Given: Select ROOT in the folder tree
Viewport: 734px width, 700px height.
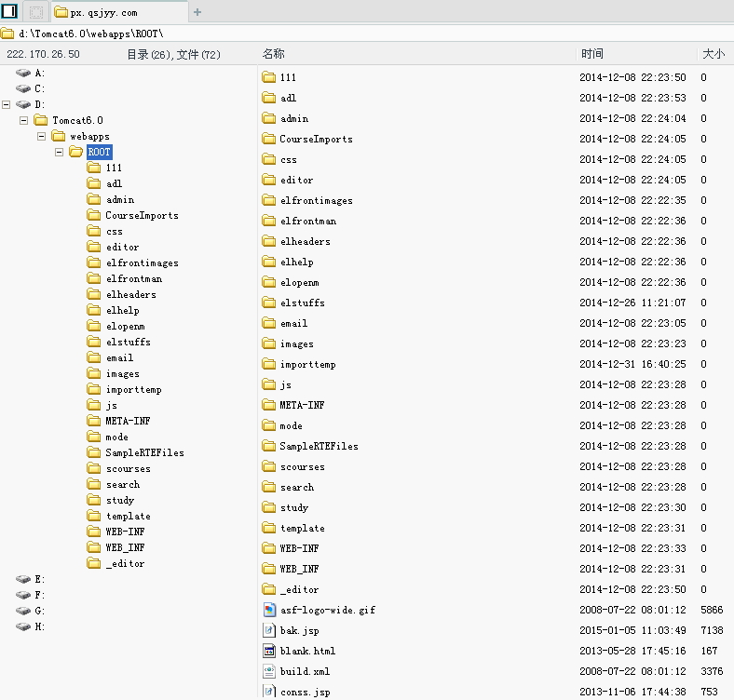Looking at the screenshot, I should 100,152.
